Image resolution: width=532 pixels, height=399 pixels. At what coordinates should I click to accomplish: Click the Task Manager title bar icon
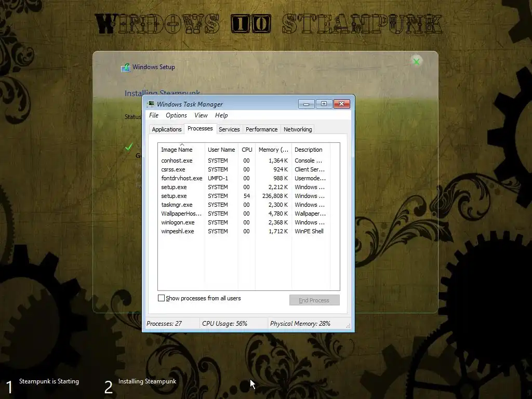[151, 104]
